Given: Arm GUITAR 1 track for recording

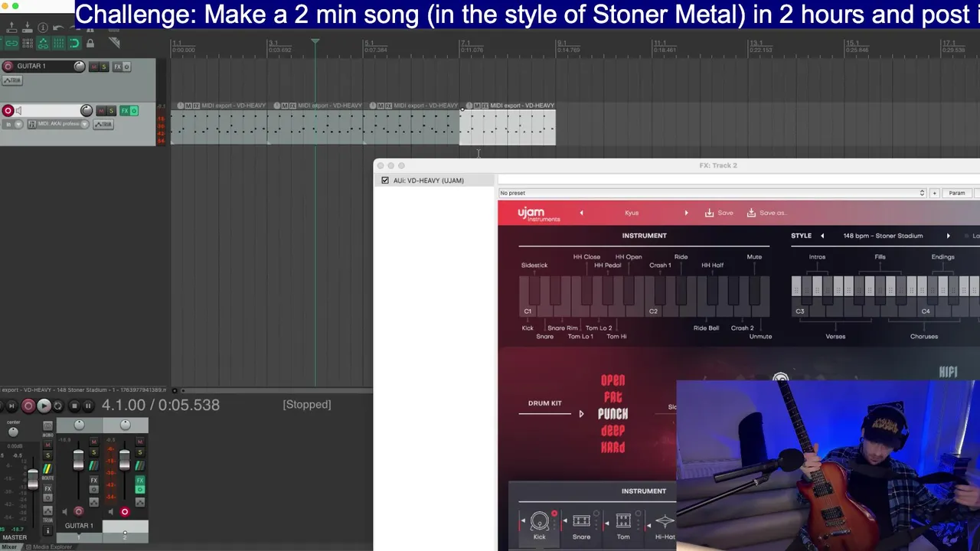Looking at the screenshot, I should [x=8, y=66].
